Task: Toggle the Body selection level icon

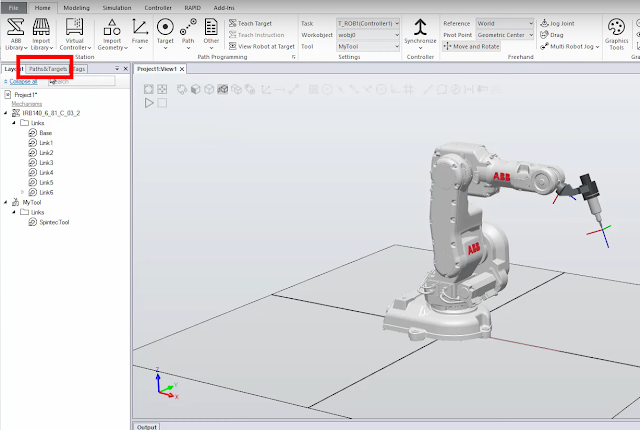Action: click(209, 89)
